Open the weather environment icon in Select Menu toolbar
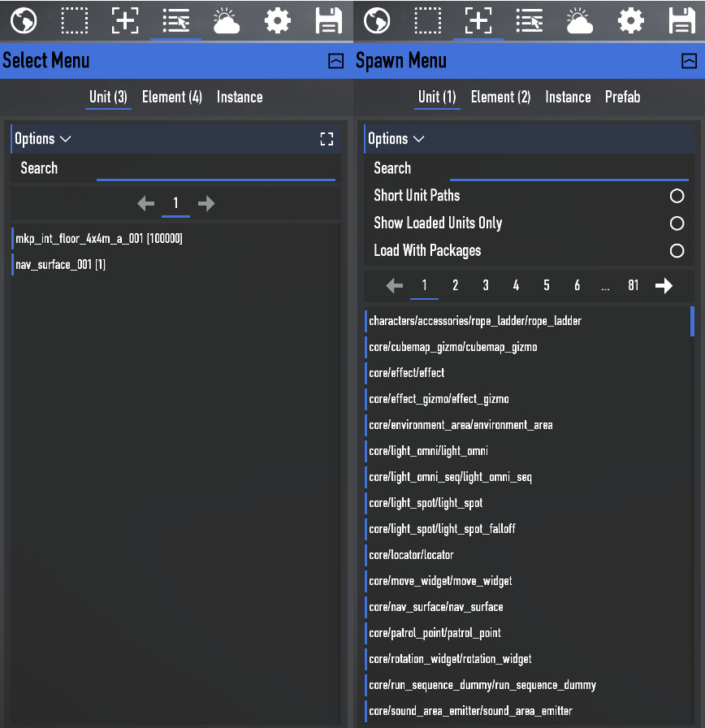Viewport: 705px width, 728px height. click(227, 21)
